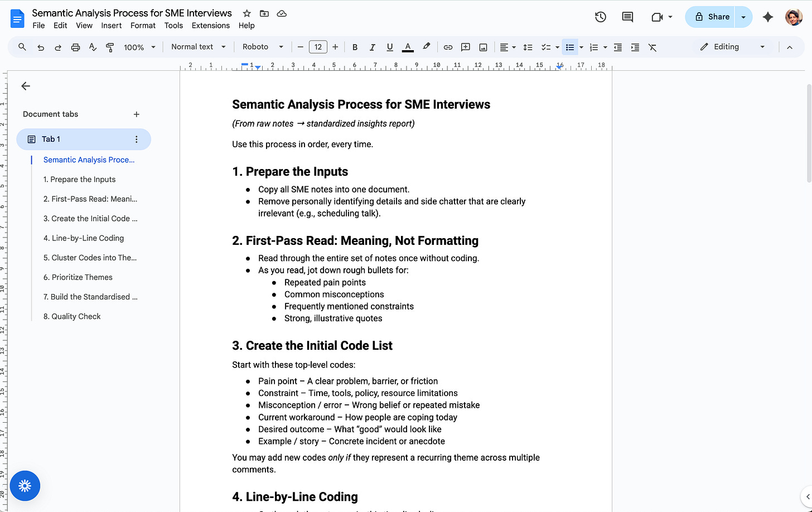Screen dimensions: 812x512
Task: Click the blue floating extension button
Action: (25, 486)
